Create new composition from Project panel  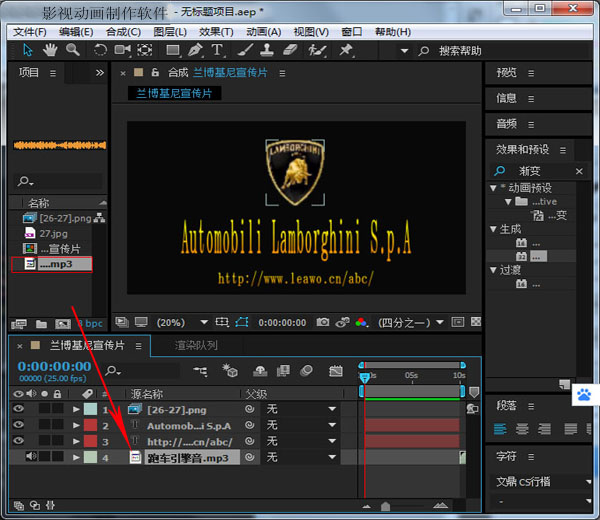pyautogui.click(x=63, y=324)
